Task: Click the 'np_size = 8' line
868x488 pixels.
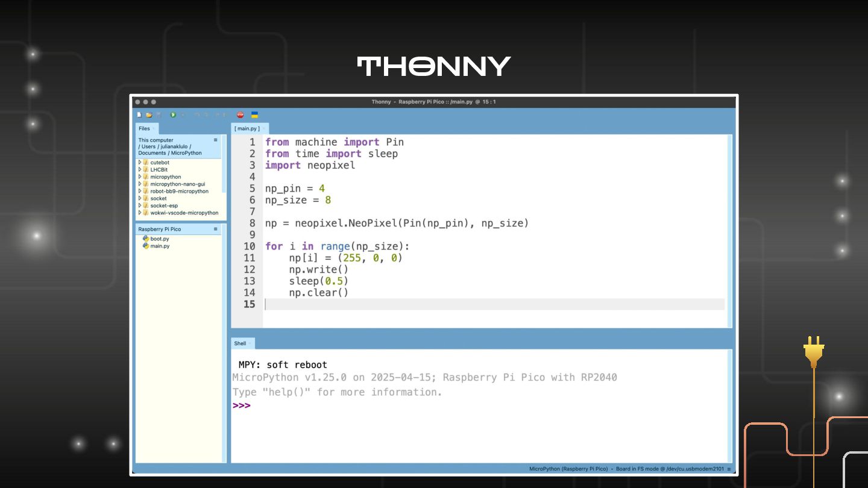Action: (x=298, y=200)
